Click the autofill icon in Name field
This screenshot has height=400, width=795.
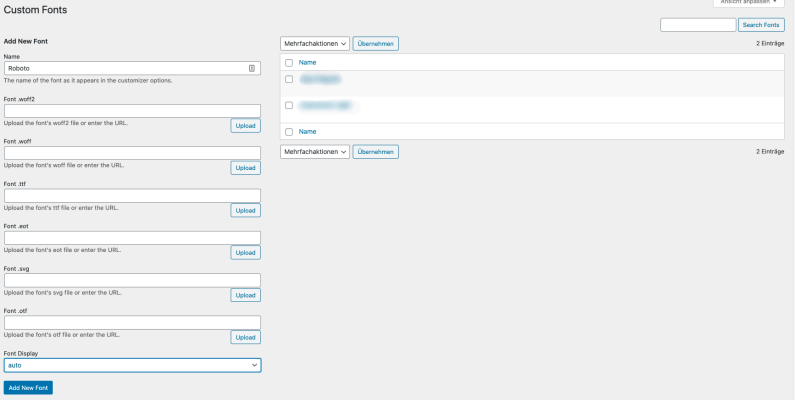coord(252,68)
